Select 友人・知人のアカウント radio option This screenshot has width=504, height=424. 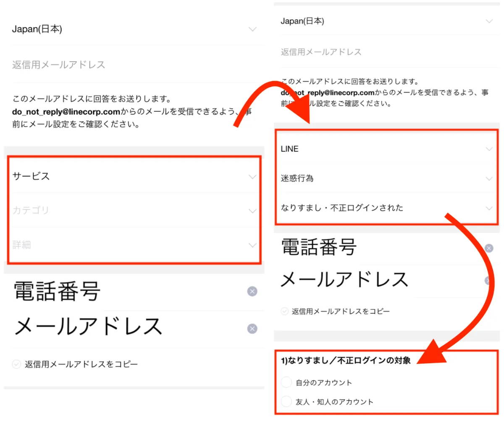(286, 402)
